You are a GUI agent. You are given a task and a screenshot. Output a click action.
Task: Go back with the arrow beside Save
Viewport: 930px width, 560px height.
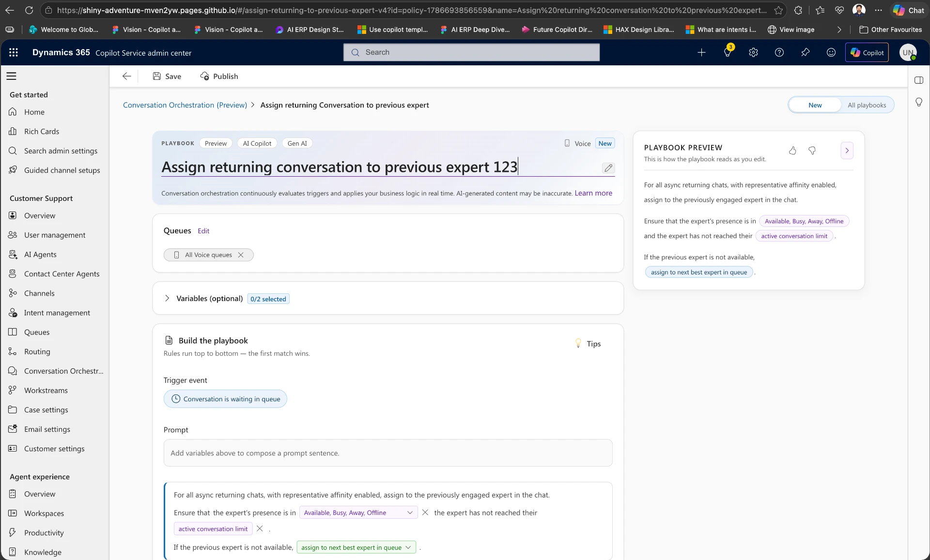127,76
